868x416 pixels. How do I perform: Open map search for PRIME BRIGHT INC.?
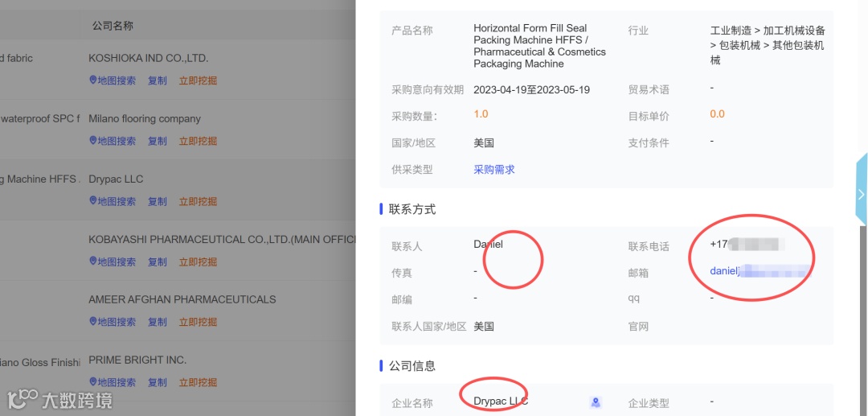tap(113, 382)
